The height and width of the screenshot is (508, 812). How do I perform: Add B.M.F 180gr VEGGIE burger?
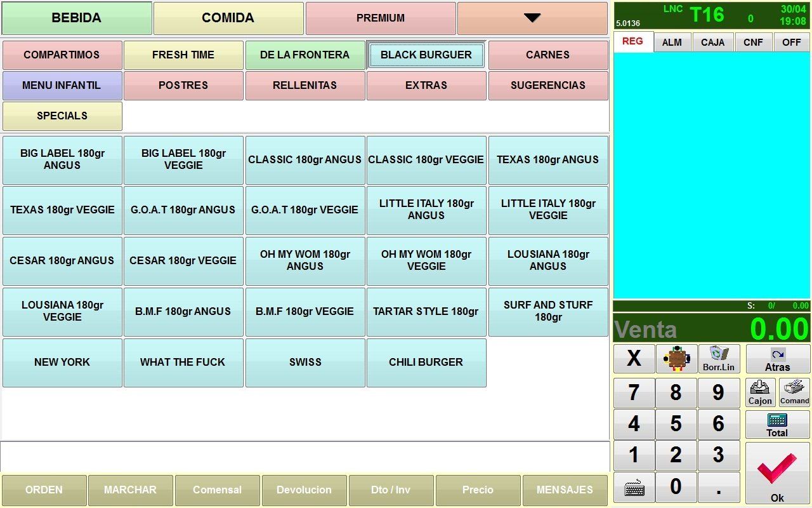point(305,312)
